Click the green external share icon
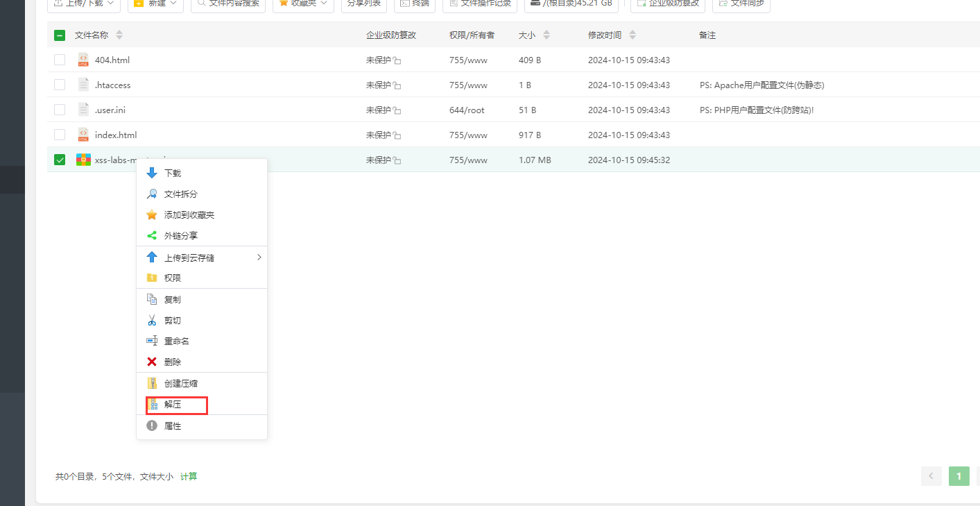980x506 pixels. click(x=152, y=236)
